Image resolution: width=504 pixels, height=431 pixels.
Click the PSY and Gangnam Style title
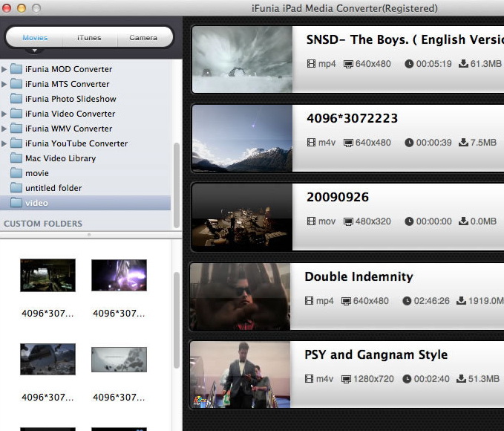coord(376,354)
